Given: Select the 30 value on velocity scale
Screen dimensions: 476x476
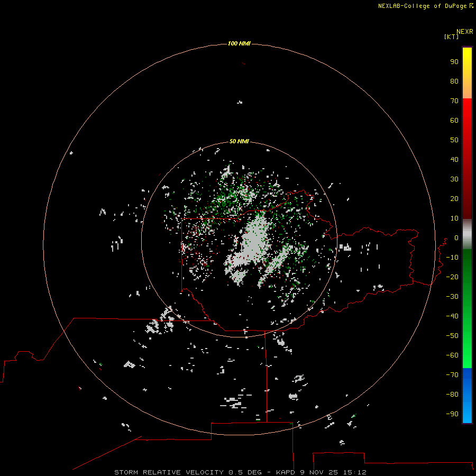Looking at the screenshot, I should coord(454,179).
